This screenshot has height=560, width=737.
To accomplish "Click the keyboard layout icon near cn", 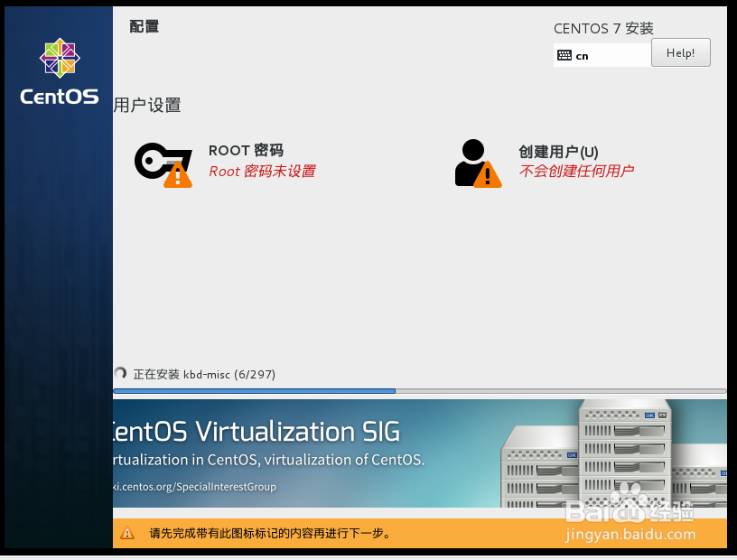I will point(563,55).
